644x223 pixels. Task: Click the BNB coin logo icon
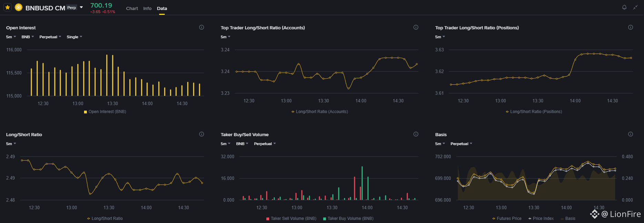coord(19,7)
